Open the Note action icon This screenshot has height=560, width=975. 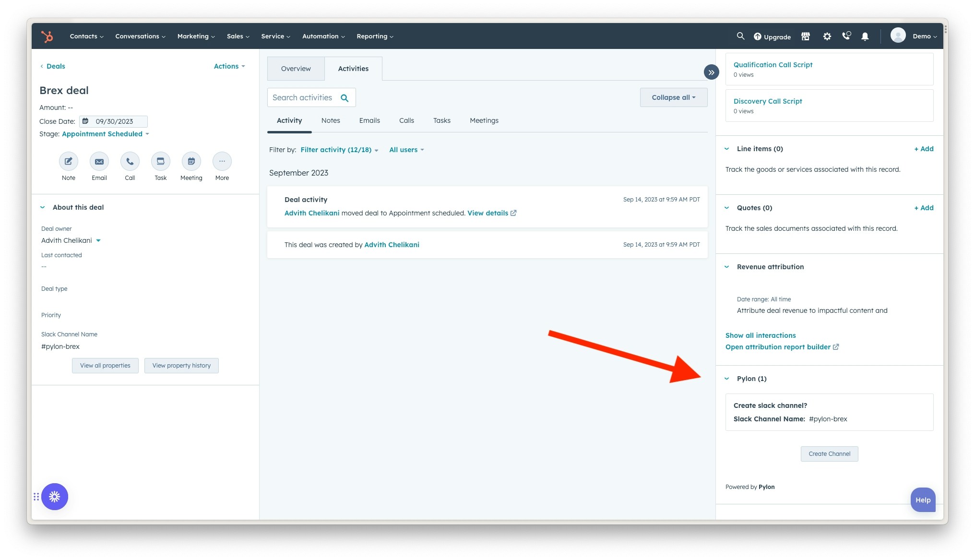coord(69,161)
